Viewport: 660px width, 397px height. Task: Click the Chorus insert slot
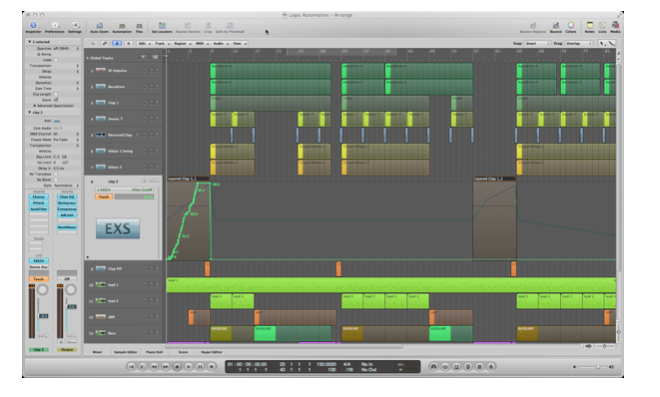[x=39, y=197]
